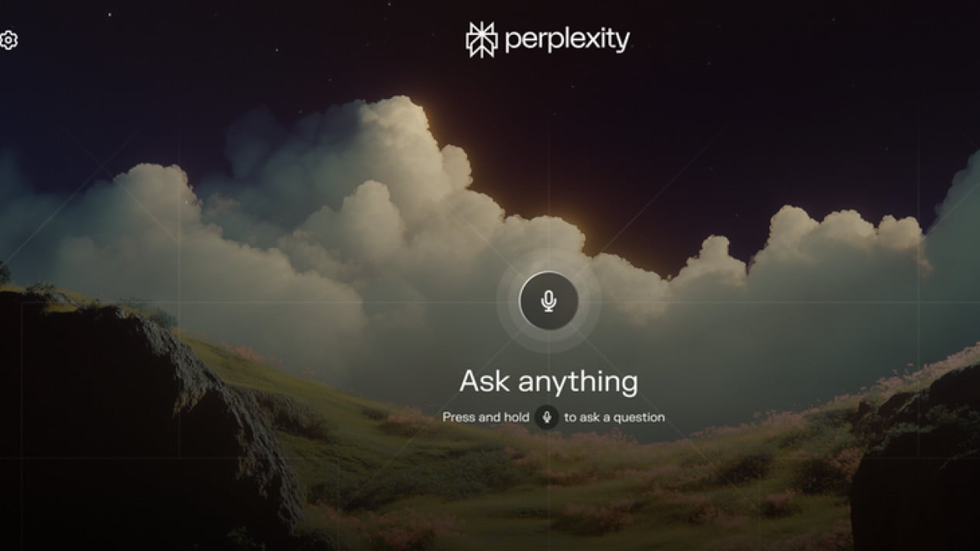The width and height of the screenshot is (980, 551).
Task: Click the dark rock on the right
Action: point(918,465)
